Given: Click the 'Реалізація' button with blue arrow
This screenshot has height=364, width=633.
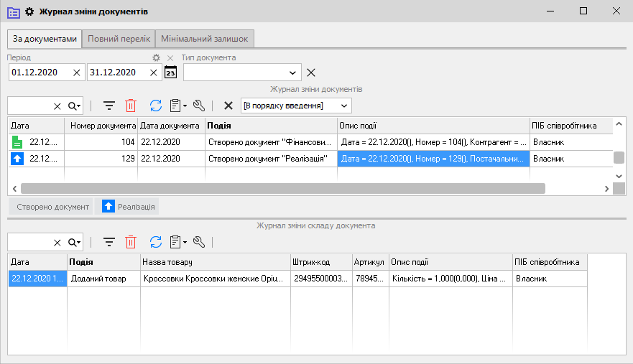Looking at the screenshot, I should tap(126, 207).
